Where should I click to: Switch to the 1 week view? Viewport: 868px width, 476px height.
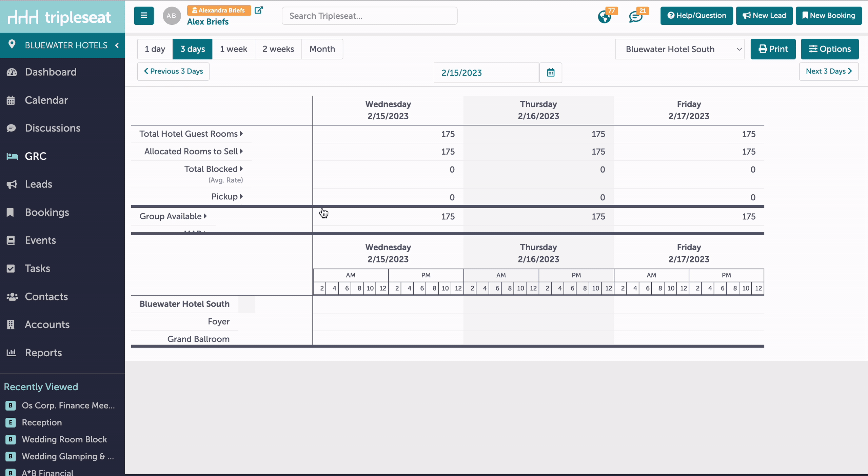tap(234, 49)
